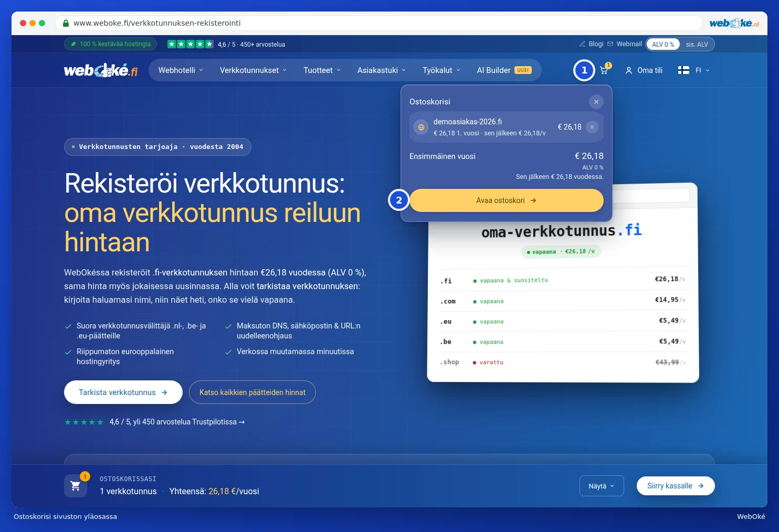Click the Trustpilot star rating in the top bar
This screenshot has width=779, height=532.
pos(190,44)
